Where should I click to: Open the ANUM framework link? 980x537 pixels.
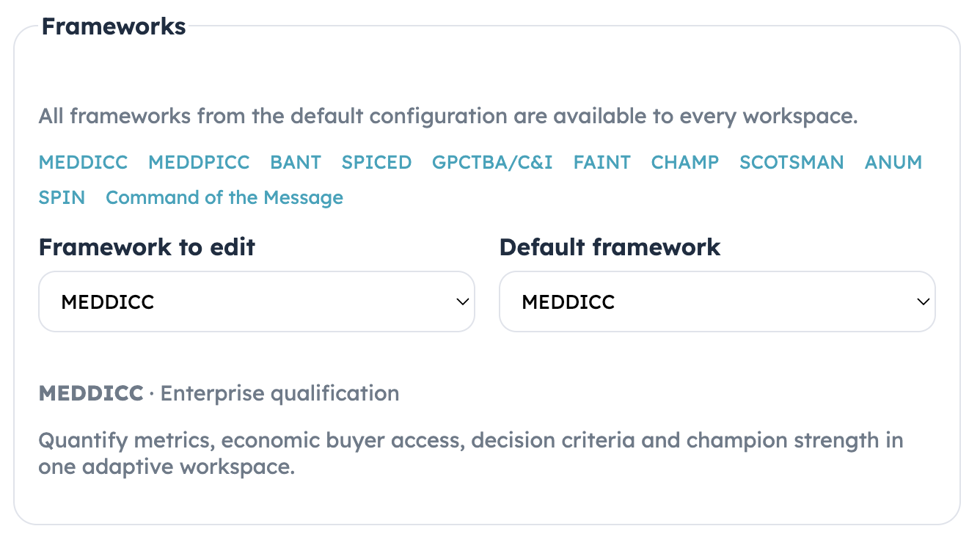coord(893,162)
